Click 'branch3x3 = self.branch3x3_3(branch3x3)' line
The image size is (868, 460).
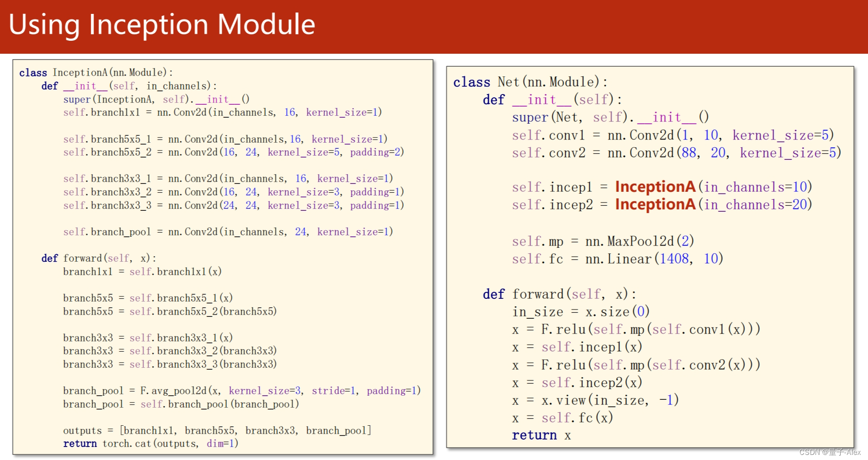[x=170, y=364]
